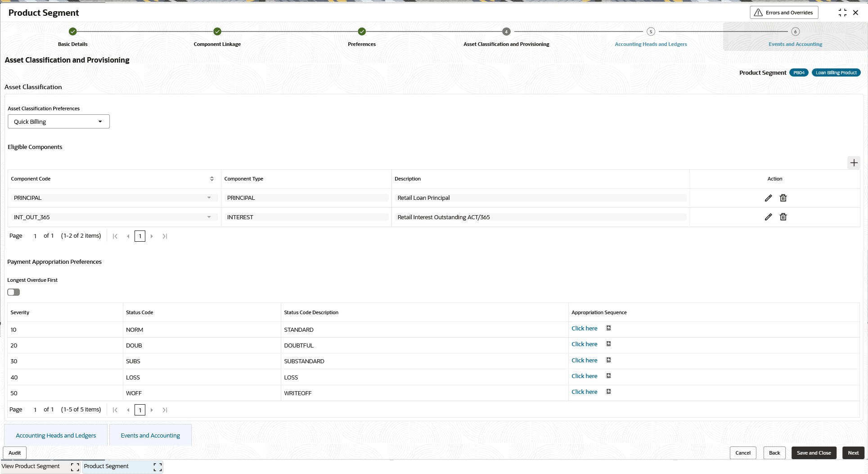868x474 pixels.
Task: Go to last page of Eligible Components
Action: tap(165, 236)
